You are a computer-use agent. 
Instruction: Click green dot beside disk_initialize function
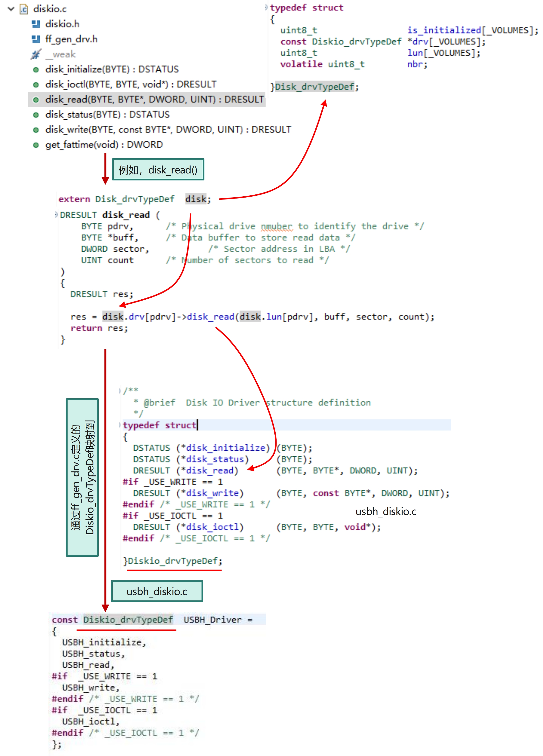click(36, 70)
